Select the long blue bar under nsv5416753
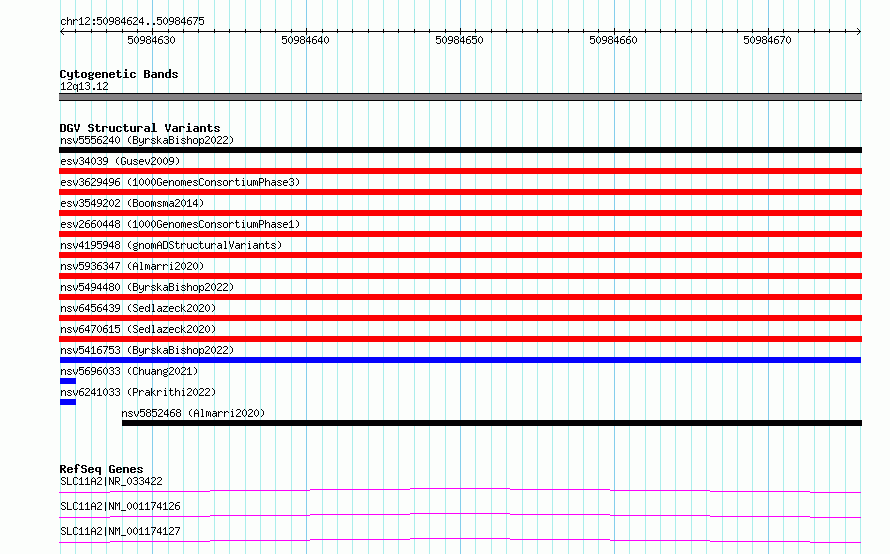The height and width of the screenshot is (554, 890). point(460,360)
